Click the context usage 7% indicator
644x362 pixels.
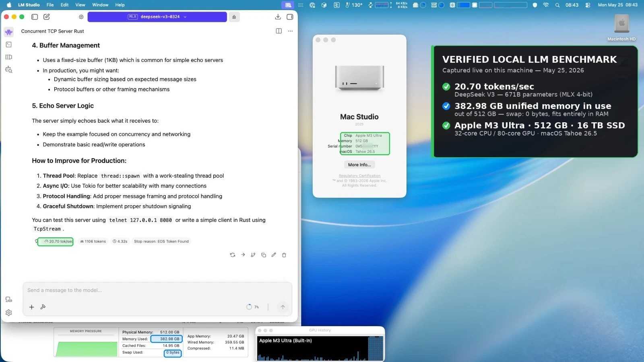click(x=253, y=307)
